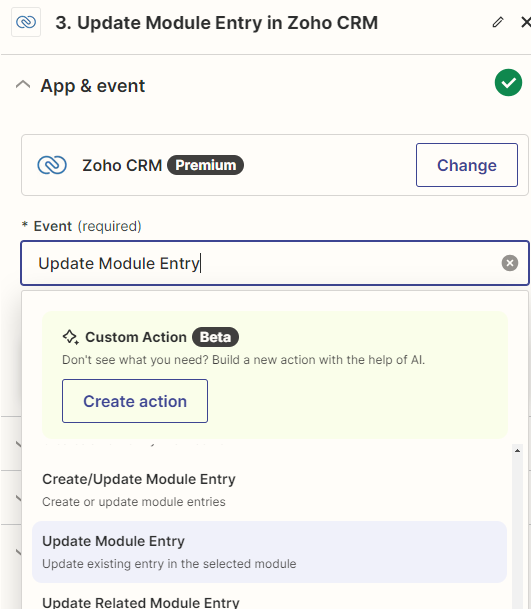Click the dropdown list scroll-up arrow
The image size is (531, 609).
pos(517,451)
